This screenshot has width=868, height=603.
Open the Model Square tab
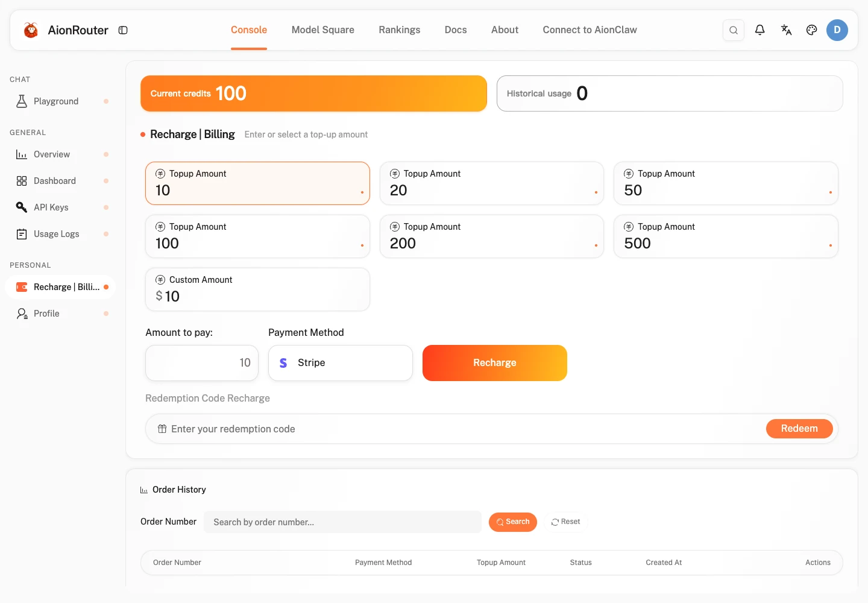coord(323,30)
